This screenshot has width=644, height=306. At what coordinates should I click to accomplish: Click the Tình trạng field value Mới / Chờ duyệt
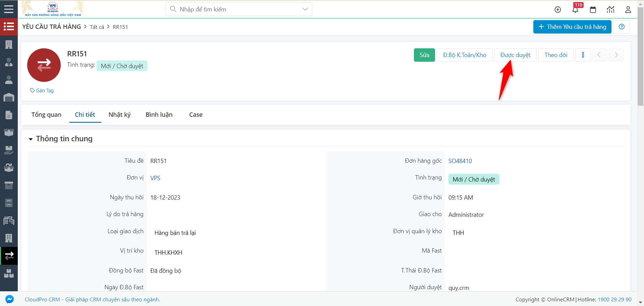tap(474, 180)
